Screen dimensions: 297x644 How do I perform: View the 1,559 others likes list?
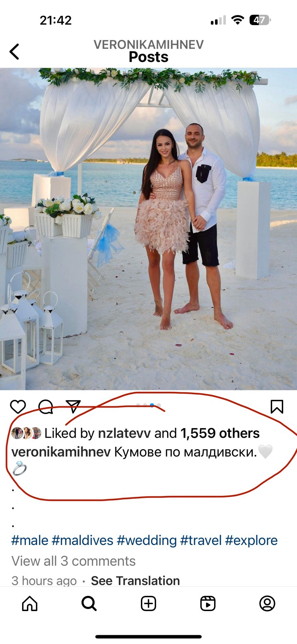click(x=220, y=433)
